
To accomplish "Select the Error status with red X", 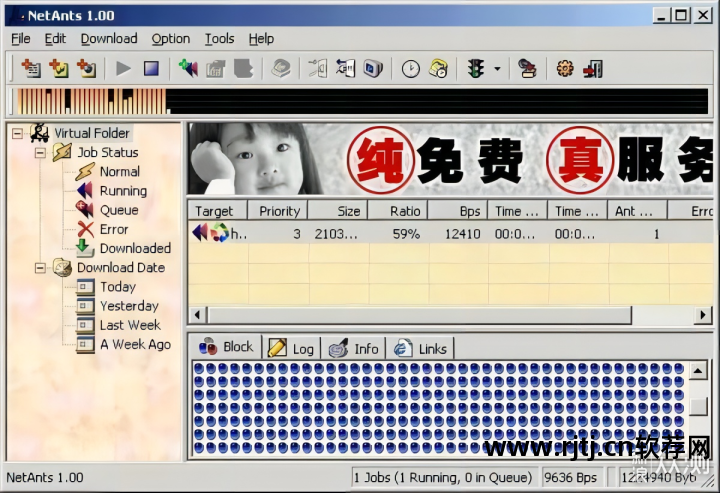I will [113, 229].
